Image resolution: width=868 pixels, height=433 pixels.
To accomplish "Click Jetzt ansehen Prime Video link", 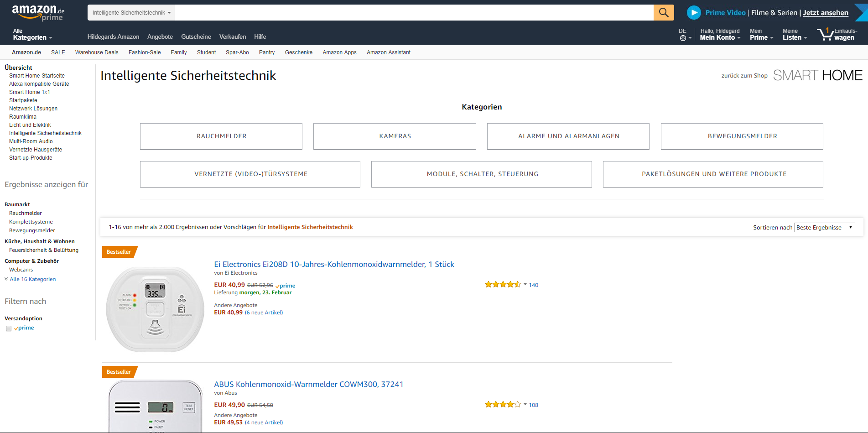I will coord(826,13).
